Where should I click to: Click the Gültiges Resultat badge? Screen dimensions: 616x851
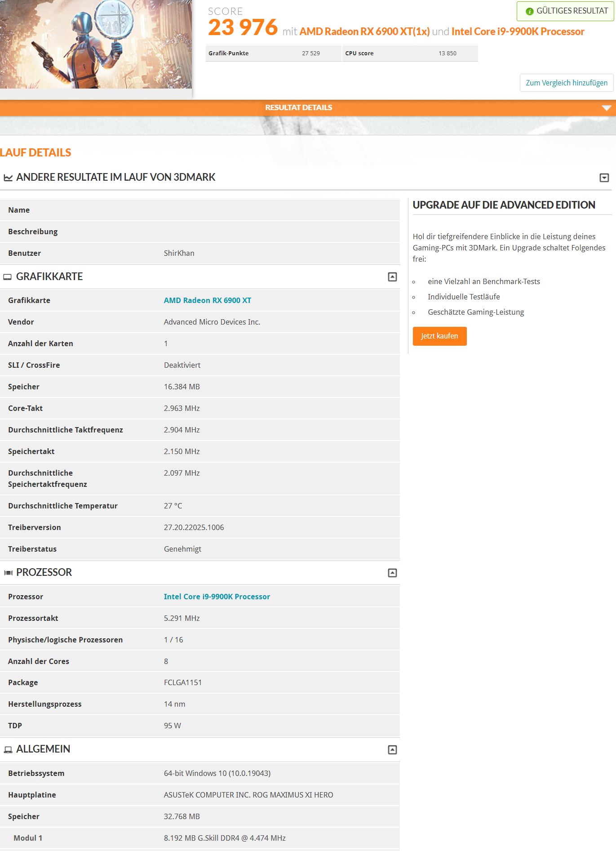[x=565, y=11]
